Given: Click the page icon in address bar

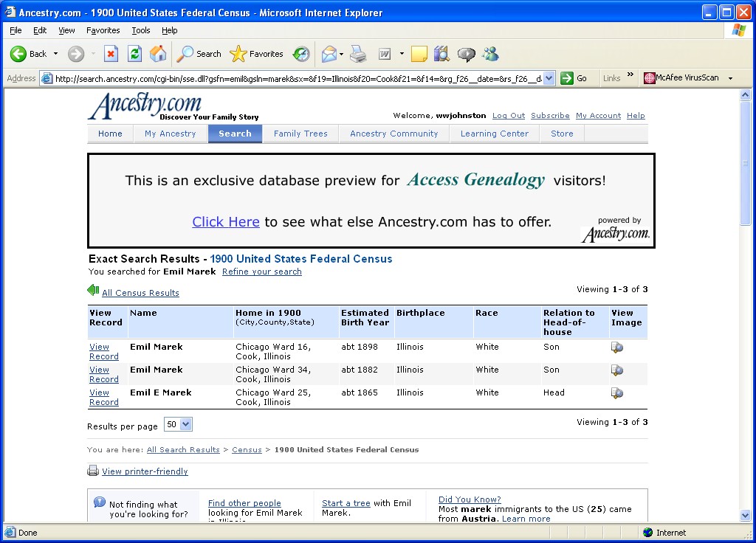Looking at the screenshot, I should pos(47,78).
